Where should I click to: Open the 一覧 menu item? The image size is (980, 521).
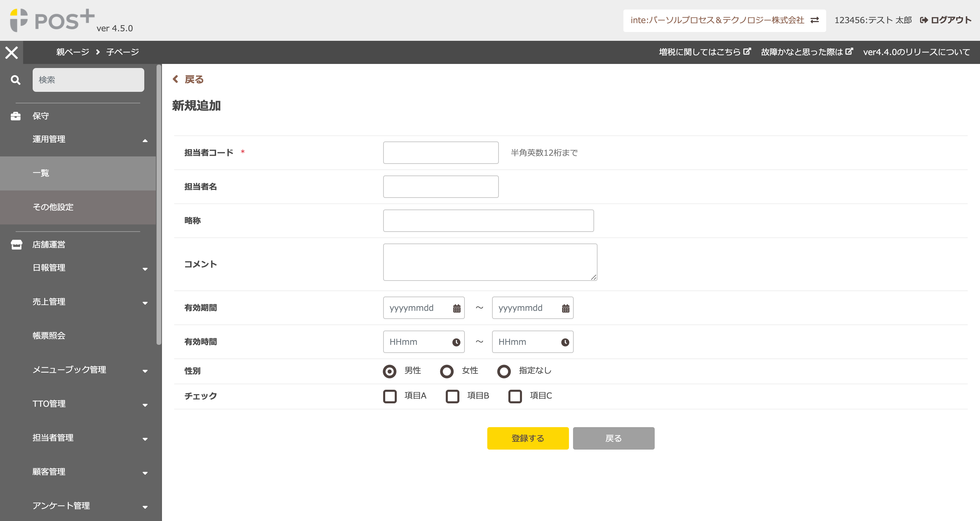(x=78, y=173)
